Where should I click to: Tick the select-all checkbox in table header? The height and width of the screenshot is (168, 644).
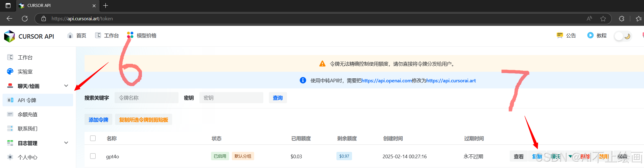(x=93, y=138)
